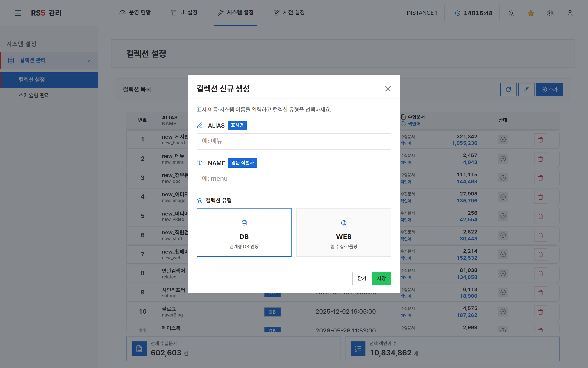Click the 영문 식별자 badge beside NAME
This screenshot has height=368, width=588.
pyautogui.click(x=243, y=163)
